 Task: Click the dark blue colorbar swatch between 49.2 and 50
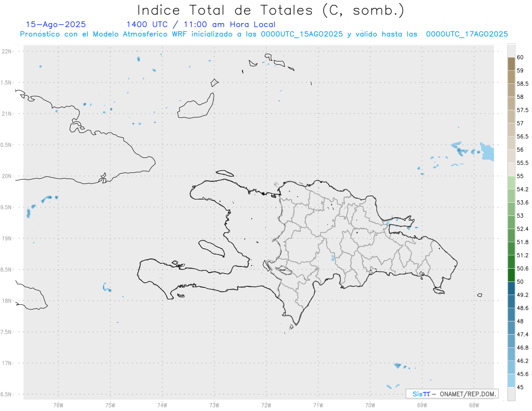point(511,288)
